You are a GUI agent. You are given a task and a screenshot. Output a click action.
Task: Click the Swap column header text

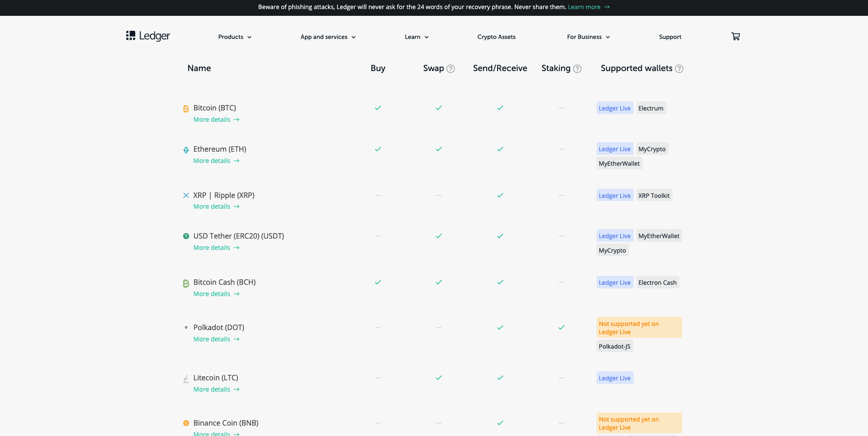point(433,68)
